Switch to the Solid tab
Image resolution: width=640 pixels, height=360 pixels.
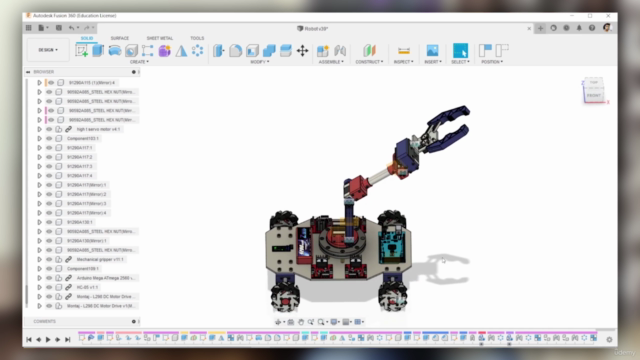87,38
